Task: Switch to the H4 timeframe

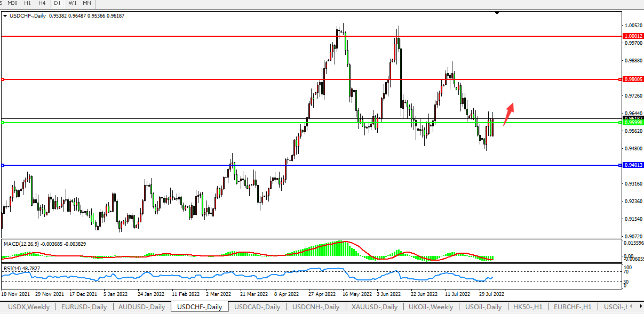Action: (42, 3)
